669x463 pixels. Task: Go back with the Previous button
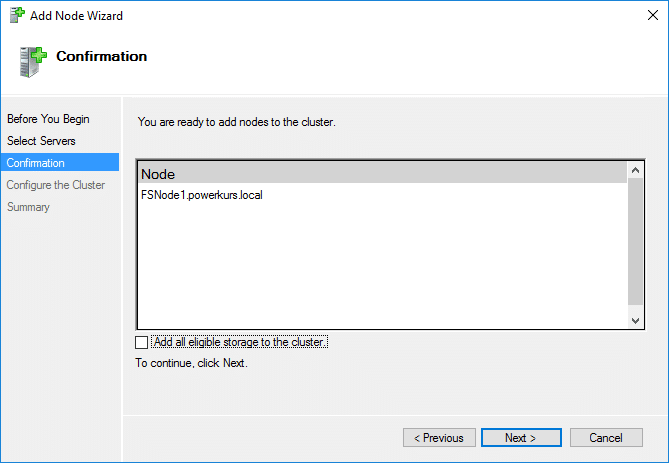[x=439, y=438]
